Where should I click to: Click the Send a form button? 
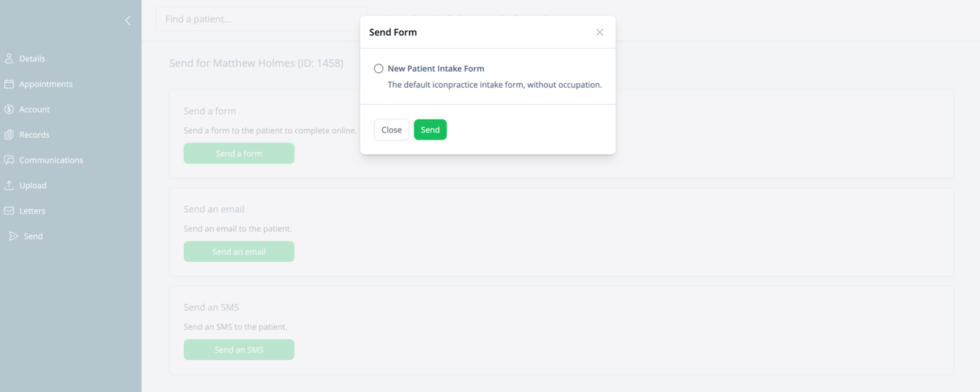[x=239, y=153]
